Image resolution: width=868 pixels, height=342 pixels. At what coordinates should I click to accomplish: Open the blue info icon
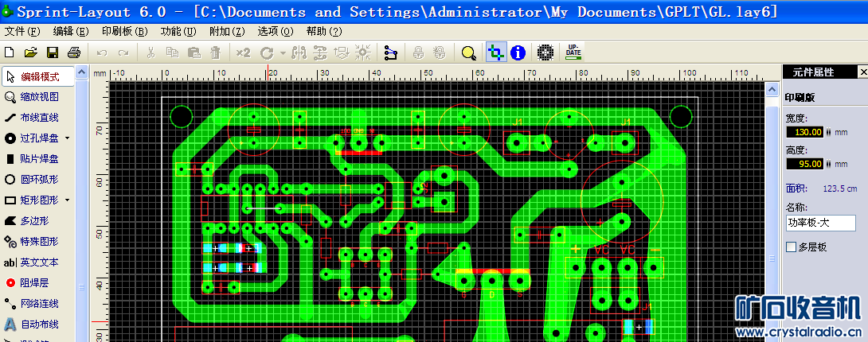(518, 53)
